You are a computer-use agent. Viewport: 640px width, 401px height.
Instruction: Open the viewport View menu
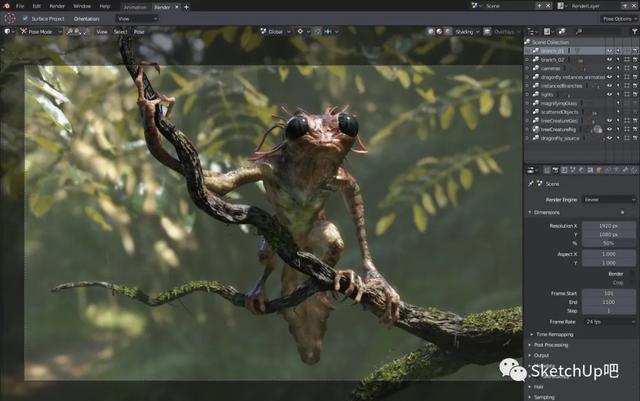point(102,31)
